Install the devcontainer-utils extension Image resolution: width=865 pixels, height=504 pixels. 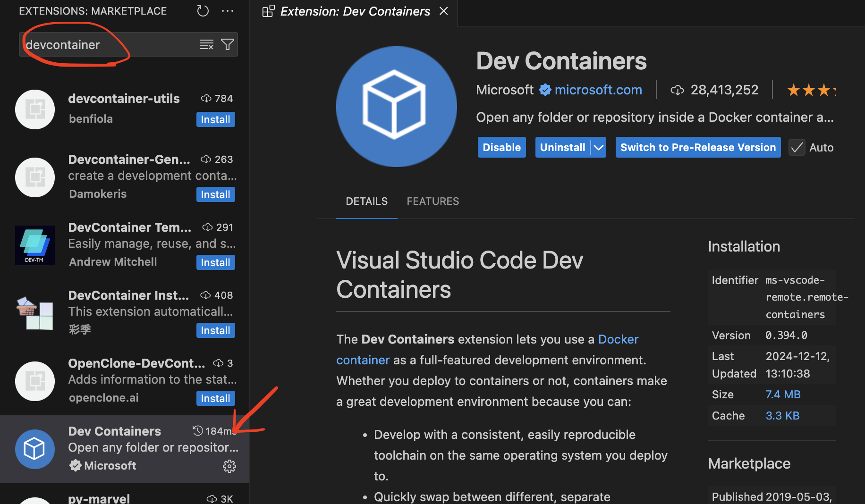[215, 119]
